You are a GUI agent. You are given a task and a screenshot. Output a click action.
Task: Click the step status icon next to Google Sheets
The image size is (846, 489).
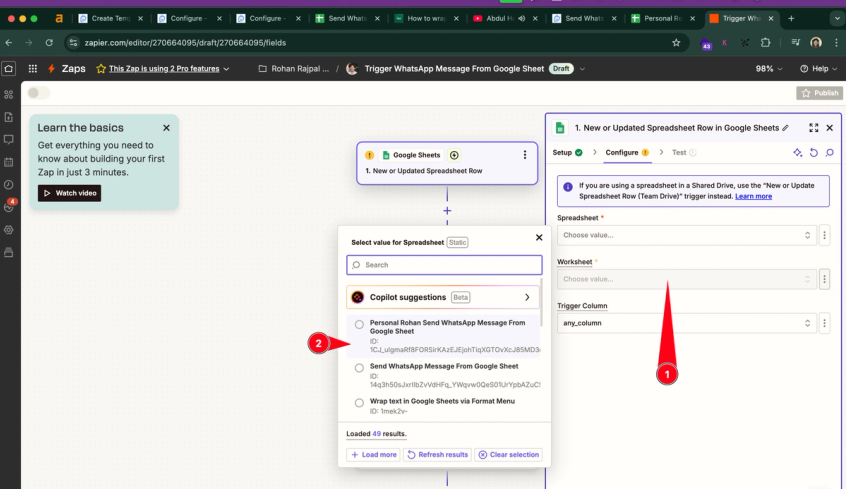pos(454,155)
